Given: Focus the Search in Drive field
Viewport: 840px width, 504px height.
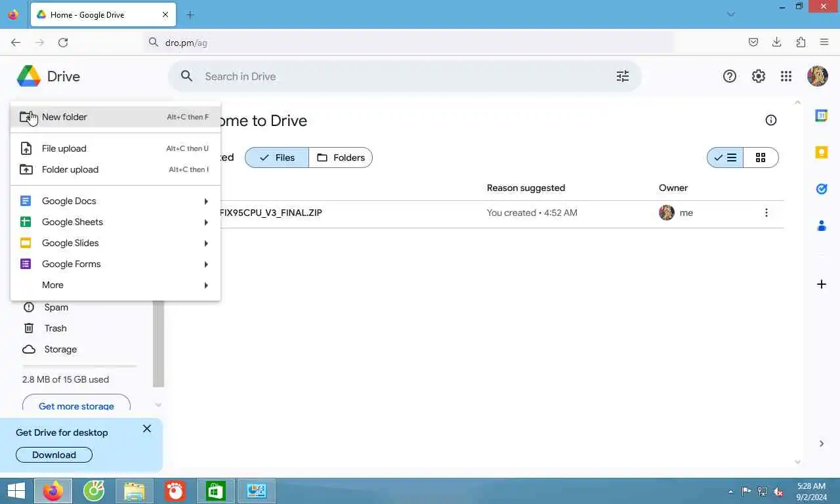Looking at the screenshot, I should coord(405,76).
